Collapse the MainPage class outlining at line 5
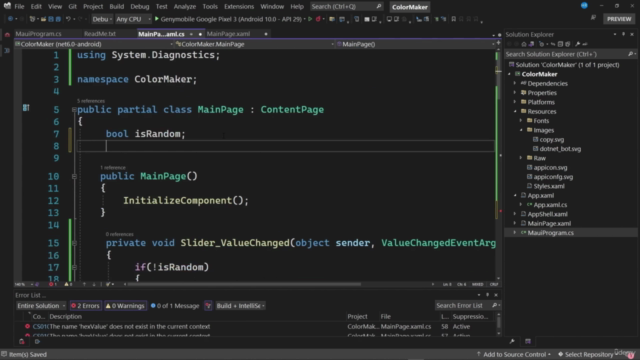This screenshot has width=640, height=360. coord(74,110)
